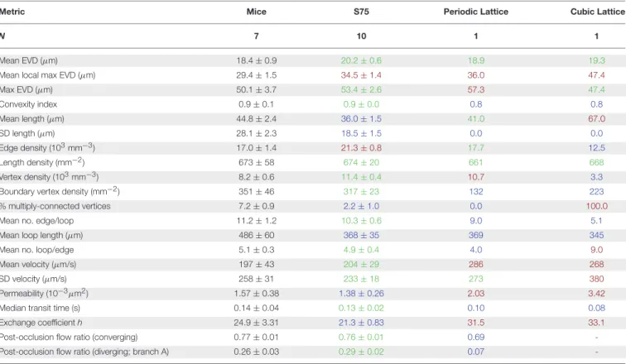Click Post-occlusion flow ratio (converging) label
This screenshot has width=626, height=364.
coord(69,338)
